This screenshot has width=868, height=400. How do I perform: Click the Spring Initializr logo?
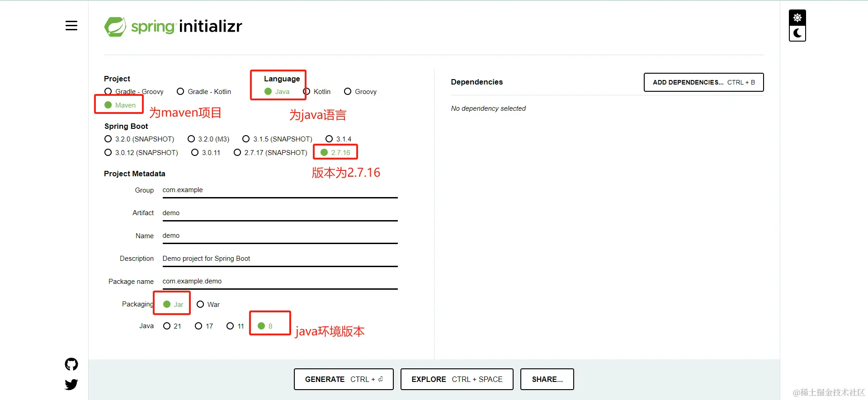pos(173,27)
